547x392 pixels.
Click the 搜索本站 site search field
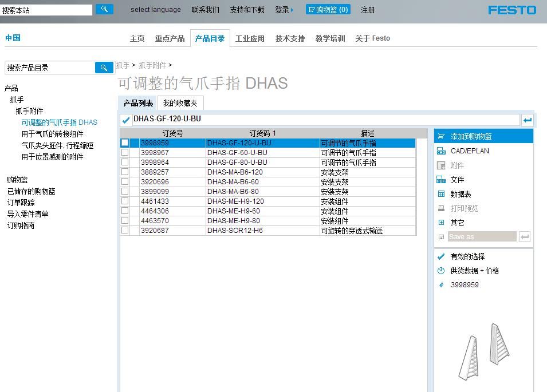click(x=46, y=10)
